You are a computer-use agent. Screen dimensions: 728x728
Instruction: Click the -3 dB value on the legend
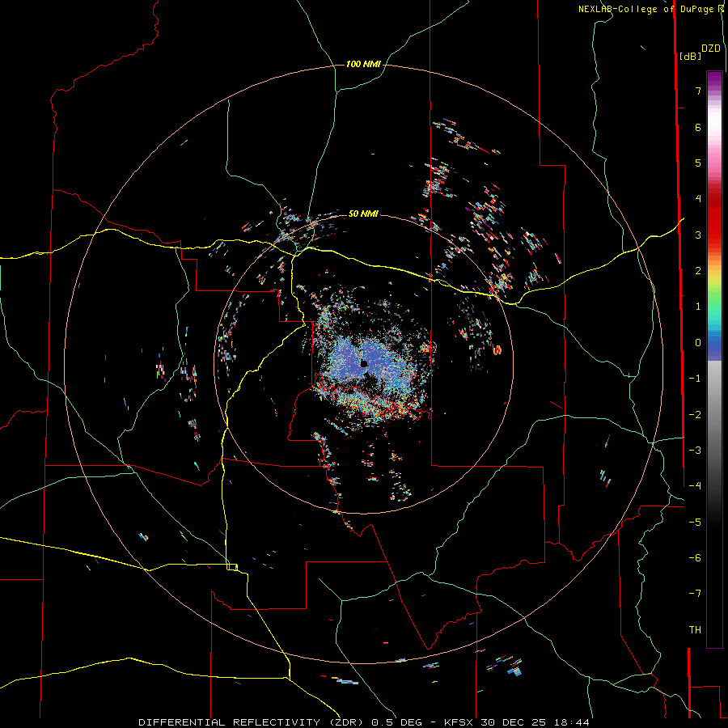[x=695, y=451]
